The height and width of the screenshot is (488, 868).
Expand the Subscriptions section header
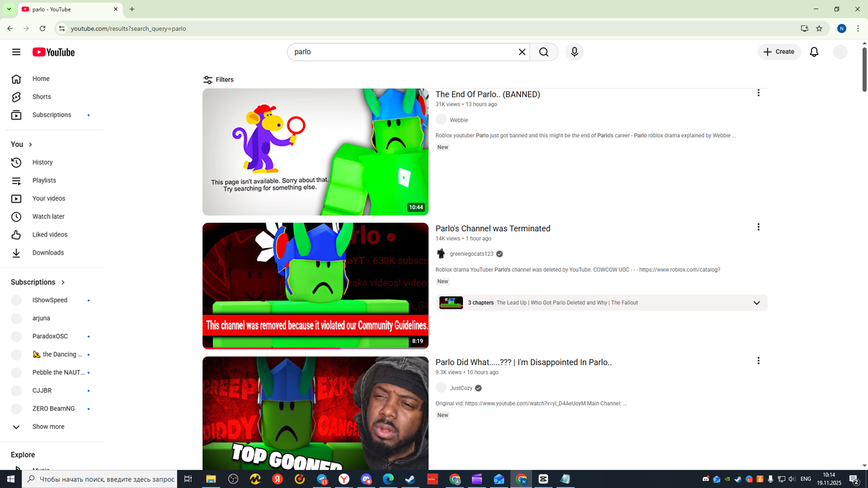[x=38, y=282]
